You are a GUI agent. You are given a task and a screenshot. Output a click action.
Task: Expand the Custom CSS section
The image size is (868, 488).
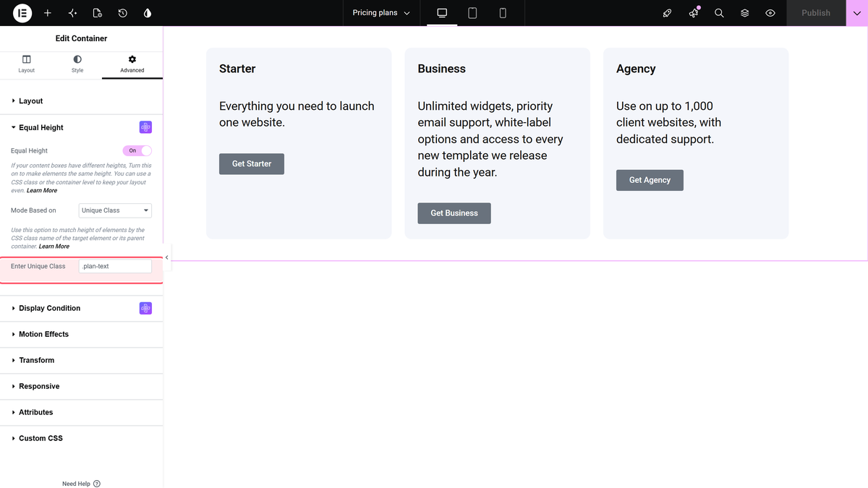pyautogui.click(x=81, y=438)
